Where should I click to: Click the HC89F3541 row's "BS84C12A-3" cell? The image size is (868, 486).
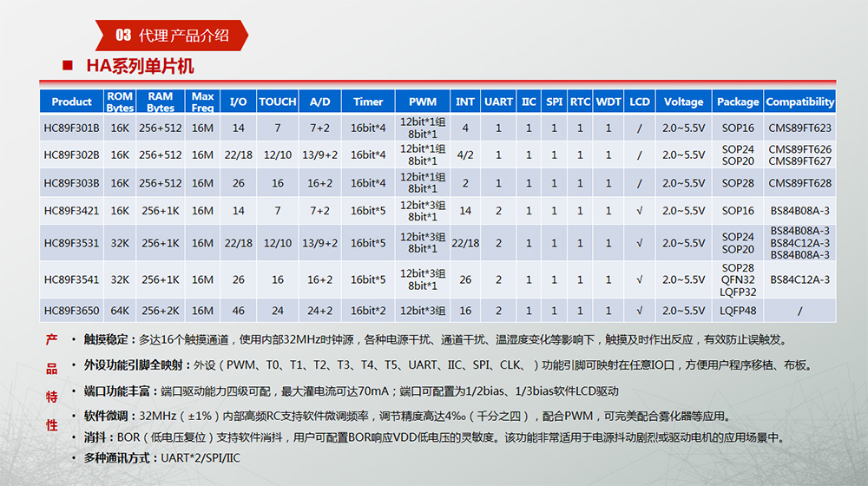tap(800, 279)
